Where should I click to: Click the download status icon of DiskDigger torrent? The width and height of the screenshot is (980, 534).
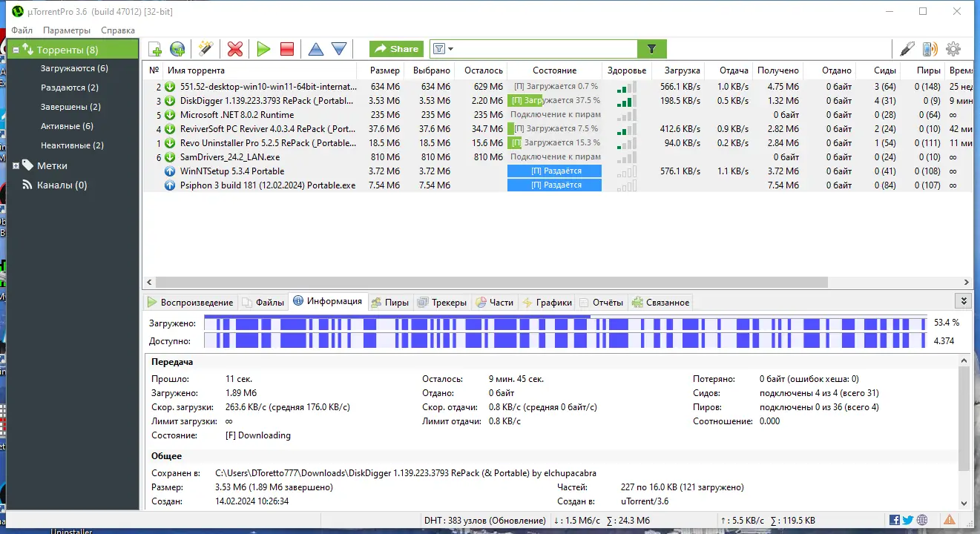coord(170,101)
